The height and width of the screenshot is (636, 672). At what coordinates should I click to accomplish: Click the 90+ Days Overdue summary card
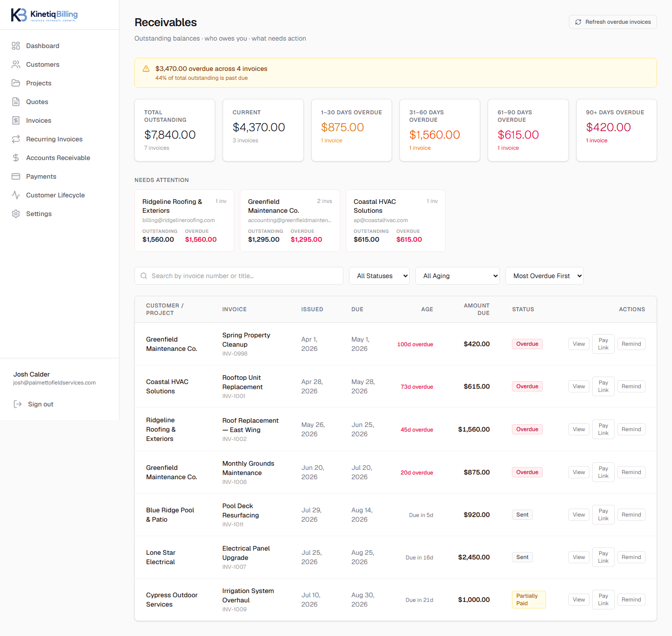tap(616, 130)
